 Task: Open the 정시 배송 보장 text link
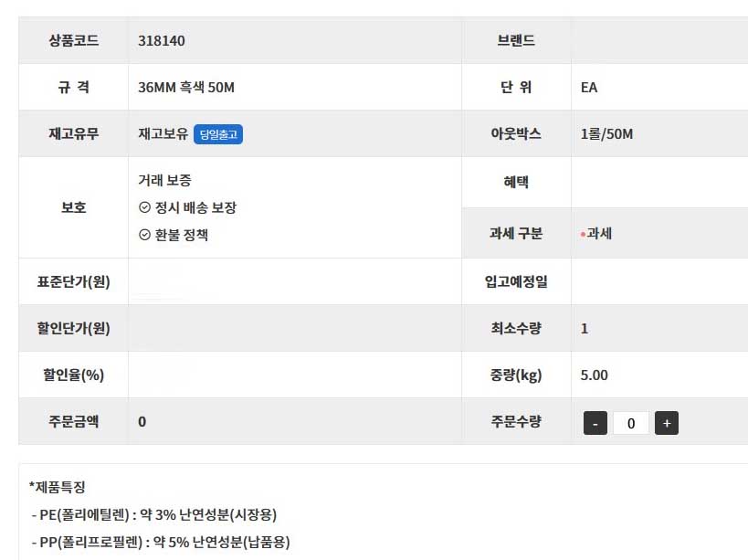click(195, 207)
